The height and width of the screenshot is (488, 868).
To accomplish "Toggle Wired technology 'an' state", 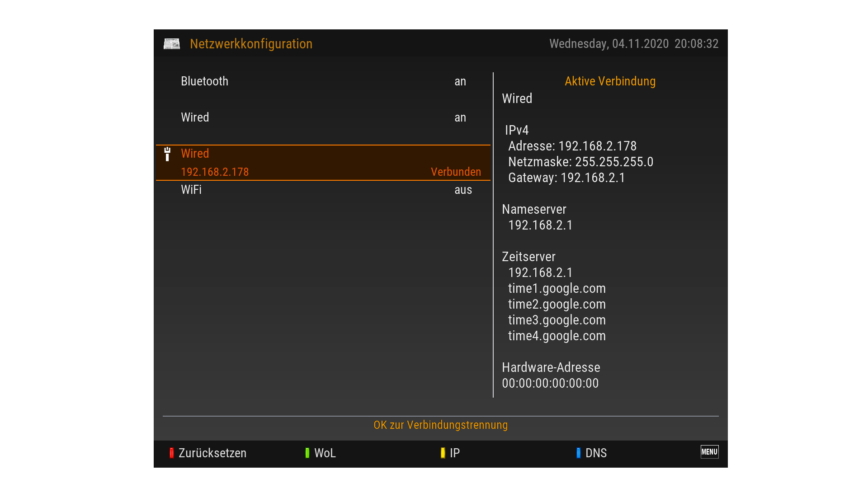I will click(x=460, y=117).
